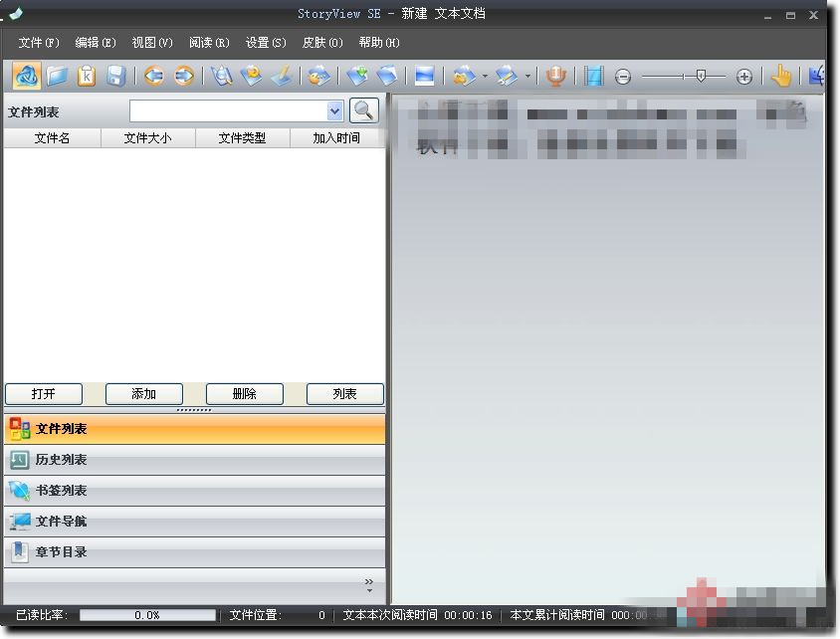Click the plus zoom-in button
The image size is (840, 639).
tap(744, 77)
